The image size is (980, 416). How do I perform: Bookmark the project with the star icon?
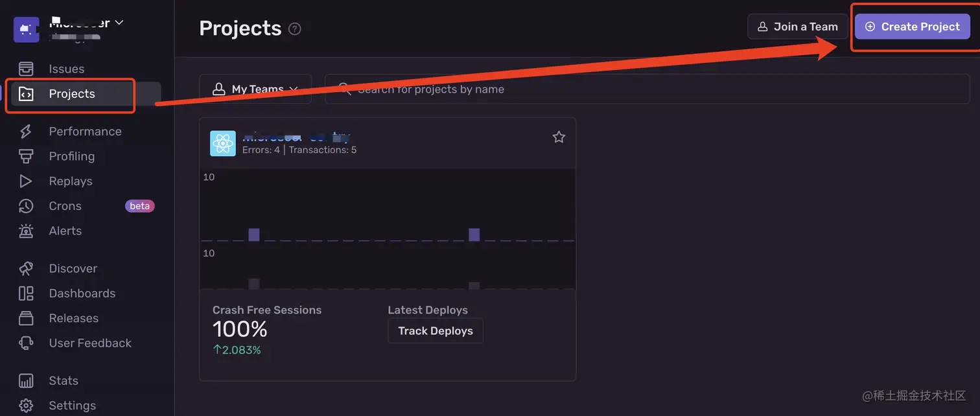(559, 137)
